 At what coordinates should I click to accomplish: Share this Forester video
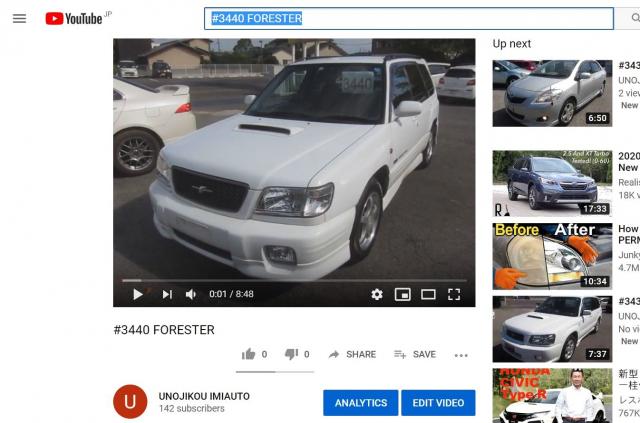(352, 354)
